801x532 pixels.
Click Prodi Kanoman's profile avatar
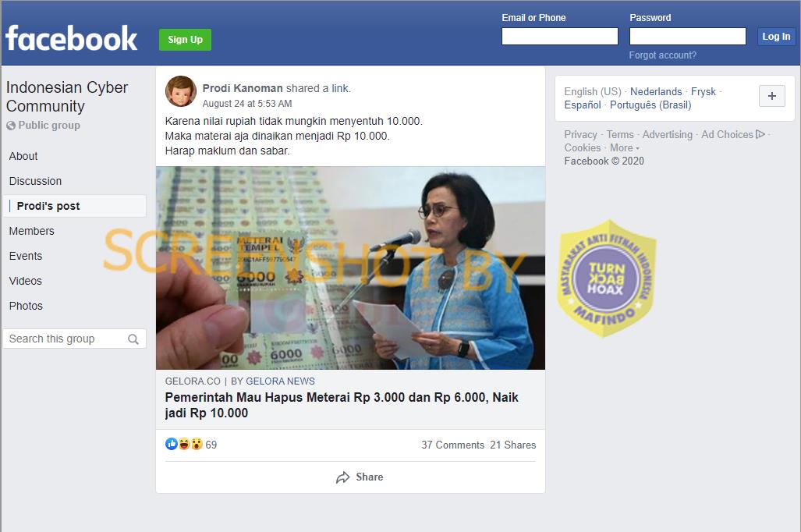[x=181, y=91]
